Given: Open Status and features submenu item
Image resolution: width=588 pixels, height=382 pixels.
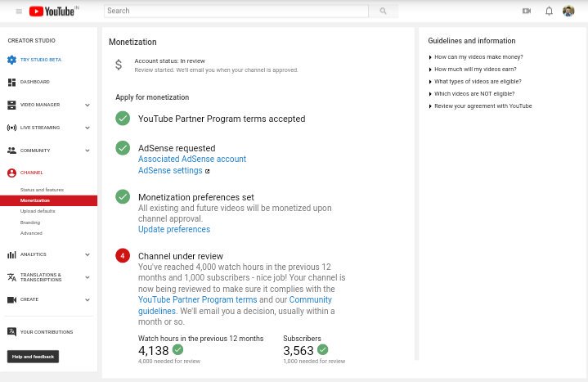Looking at the screenshot, I should click(42, 190).
